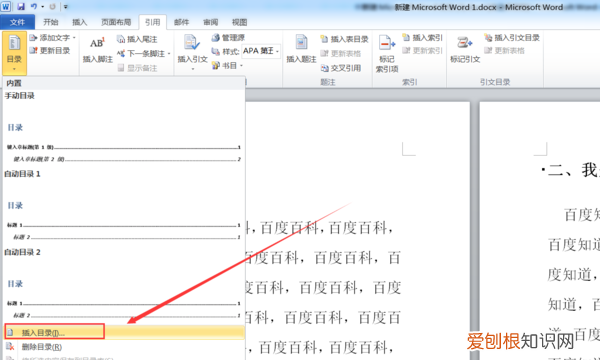The width and height of the screenshot is (600, 360).
Task: Open the customize quick access toolbar dropdown
Action: tap(66, 7)
